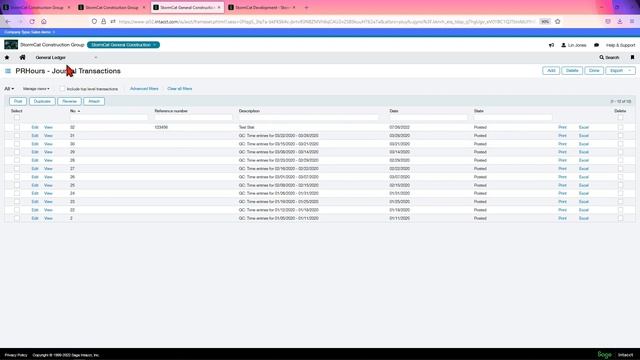Expand the Export button dropdown arrow

click(629, 71)
